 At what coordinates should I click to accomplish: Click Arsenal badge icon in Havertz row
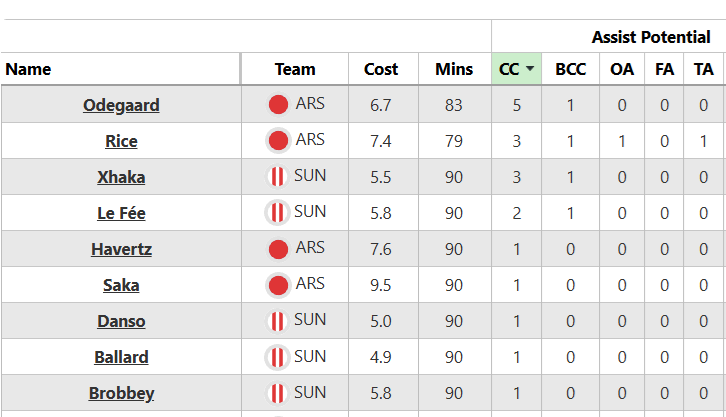pyautogui.click(x=278, y=249)
